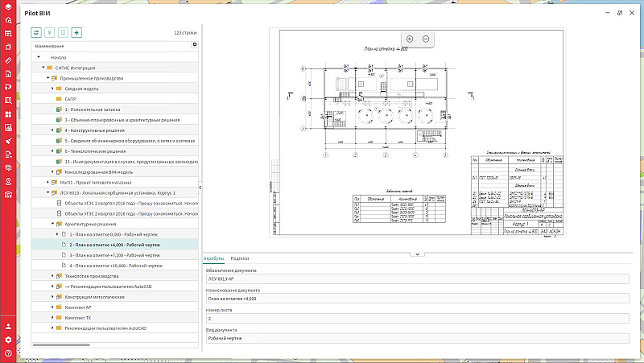
Task: Select 3 - План на отметке +7,200
Action: pyautogui.click(x=115, y=254)
